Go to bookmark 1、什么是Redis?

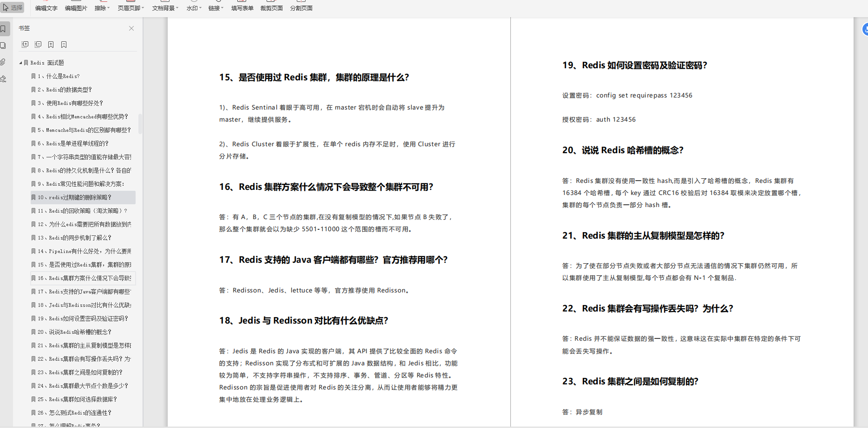[59, 76]
